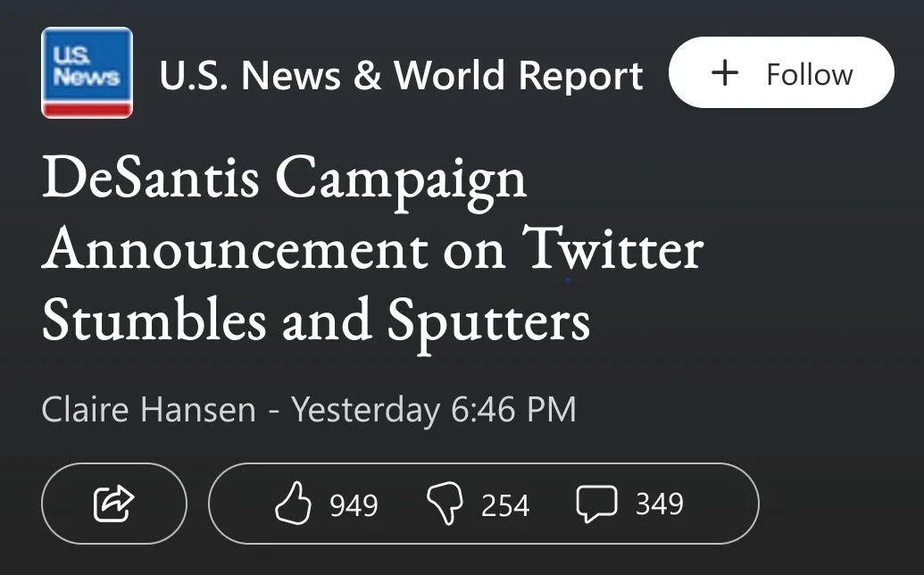Open the U.S. News & World Report publisher page
The height and width of the screenshot is (575, 924).
click(x=401, y=76)
